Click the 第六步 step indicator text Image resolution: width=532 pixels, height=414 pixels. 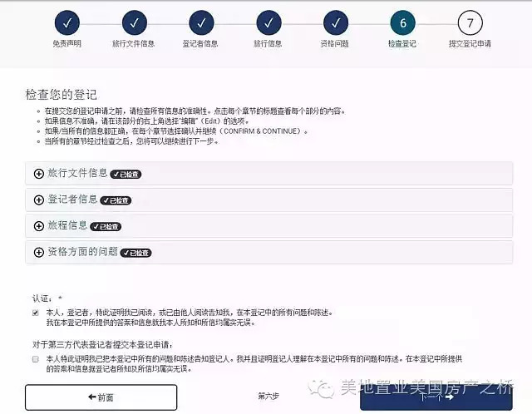[x=268, y=396]
